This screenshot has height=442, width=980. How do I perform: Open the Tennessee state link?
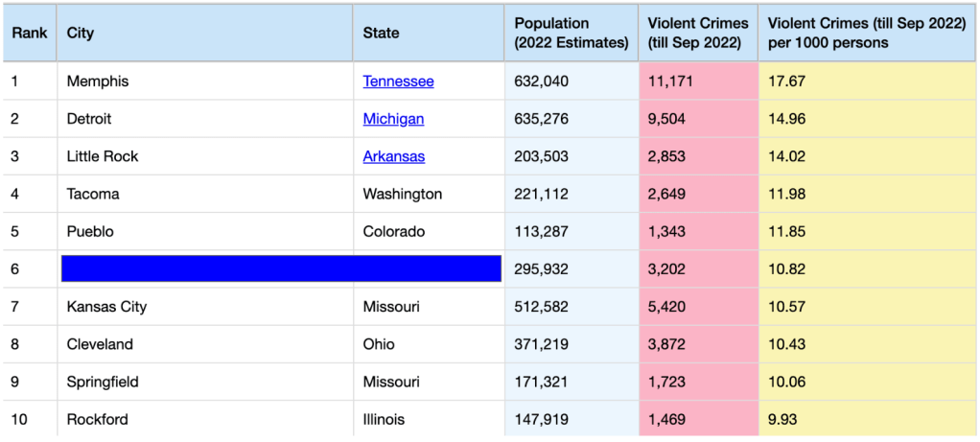tap(398, 81)
